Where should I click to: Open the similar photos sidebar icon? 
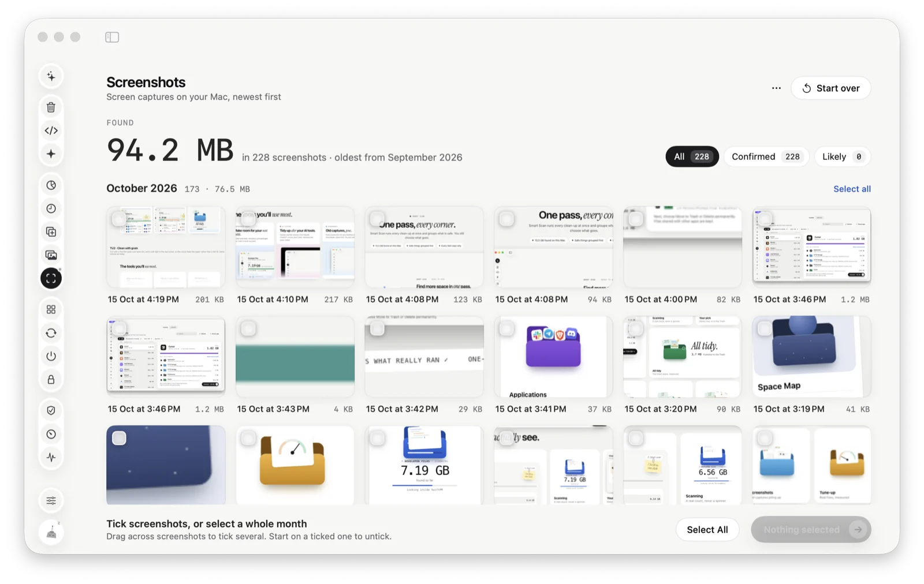[51, 254]
